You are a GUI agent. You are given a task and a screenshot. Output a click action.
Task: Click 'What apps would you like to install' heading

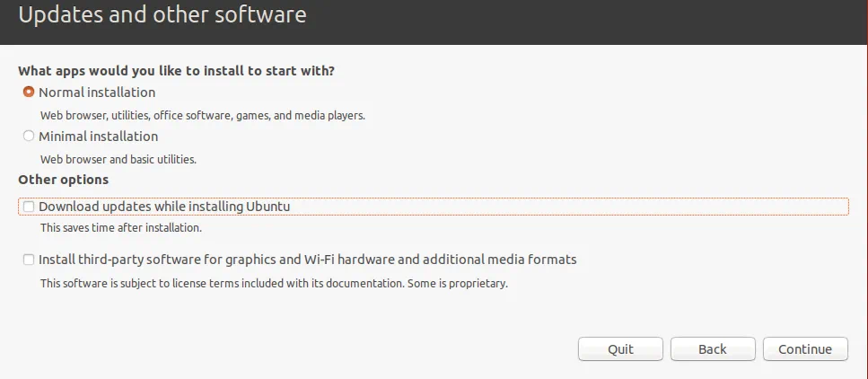pos(182,70)
